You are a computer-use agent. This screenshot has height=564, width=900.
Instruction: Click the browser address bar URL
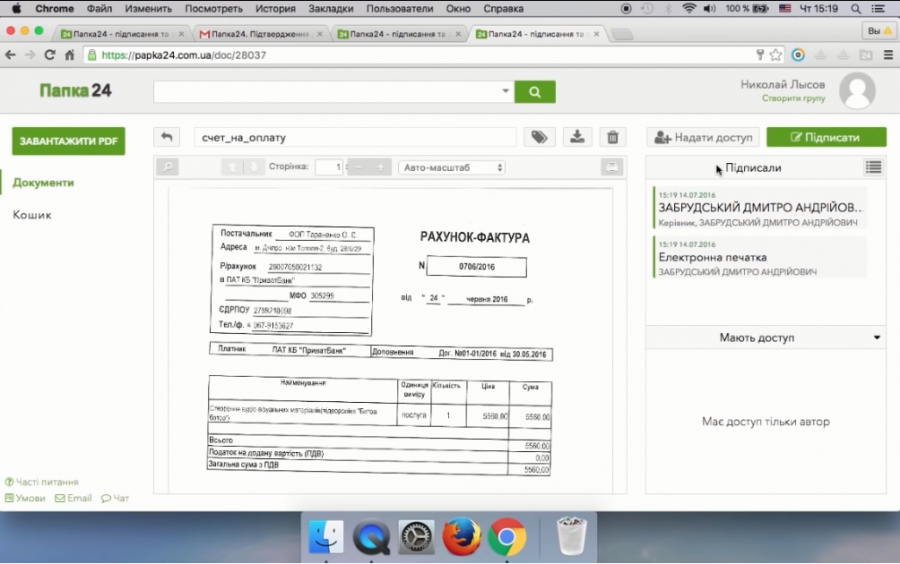184,55
